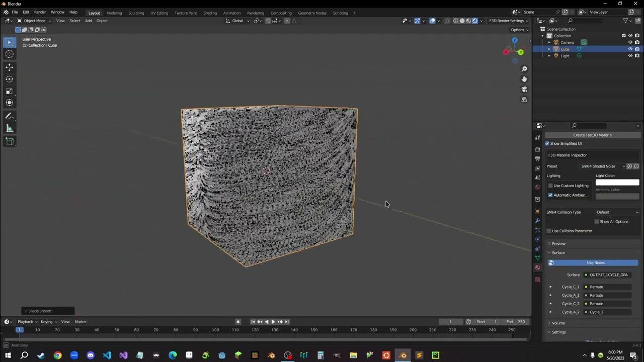
Task: Open the Render menu
Action: tap(40, 12)
